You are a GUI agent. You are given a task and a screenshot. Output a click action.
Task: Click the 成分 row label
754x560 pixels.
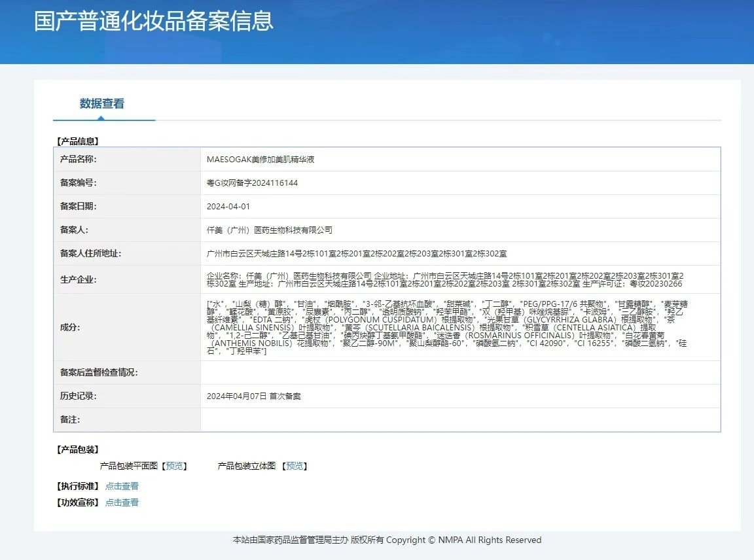click(70, 327)
